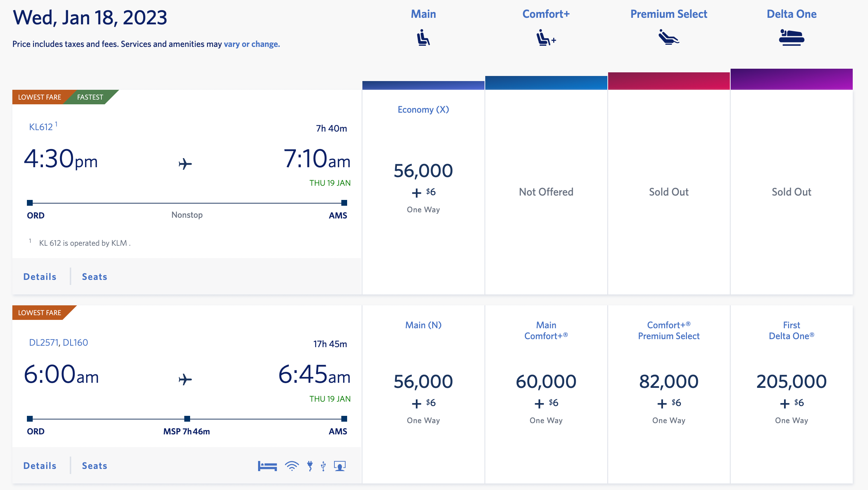
Task: Click the Delta One flat-bed icon
Action: tap(791, 37)
